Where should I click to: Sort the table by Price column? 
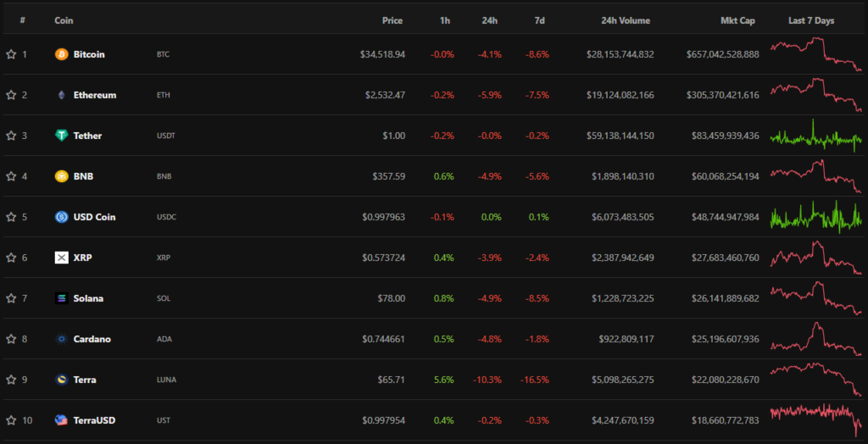[392, 20]
